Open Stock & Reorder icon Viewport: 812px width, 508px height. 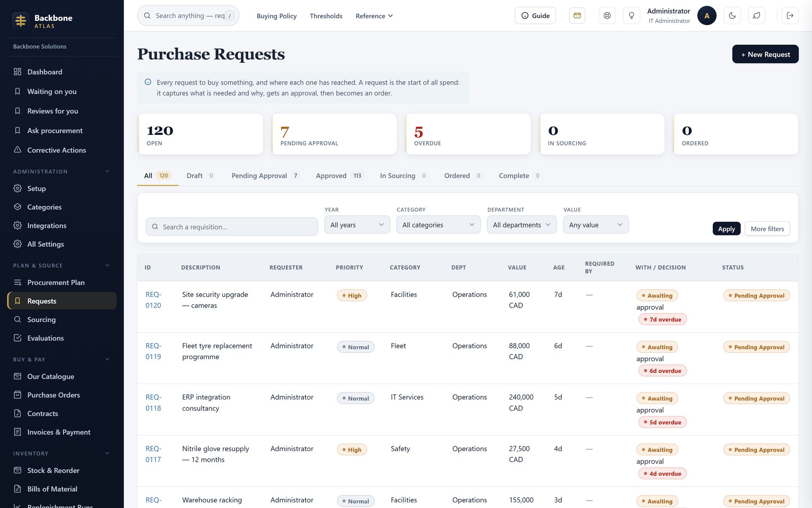(18, 470)
